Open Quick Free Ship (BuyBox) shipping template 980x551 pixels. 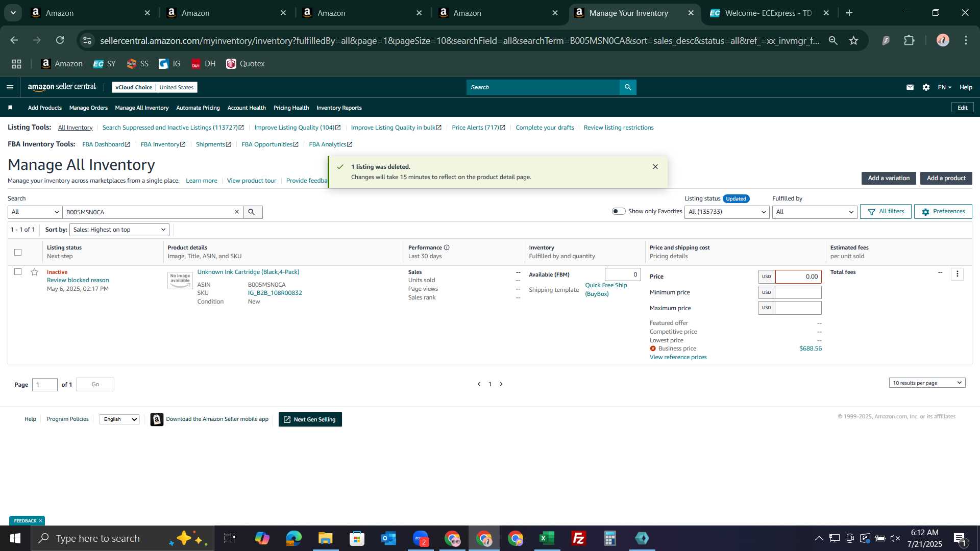click(606, 289)
